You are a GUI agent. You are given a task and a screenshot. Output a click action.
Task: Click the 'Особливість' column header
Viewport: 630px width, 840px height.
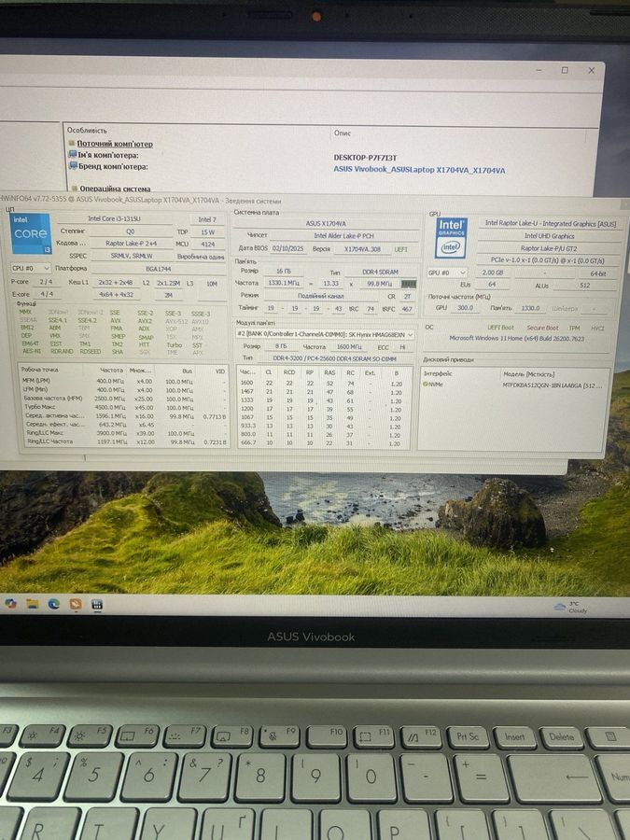[87, 131]
